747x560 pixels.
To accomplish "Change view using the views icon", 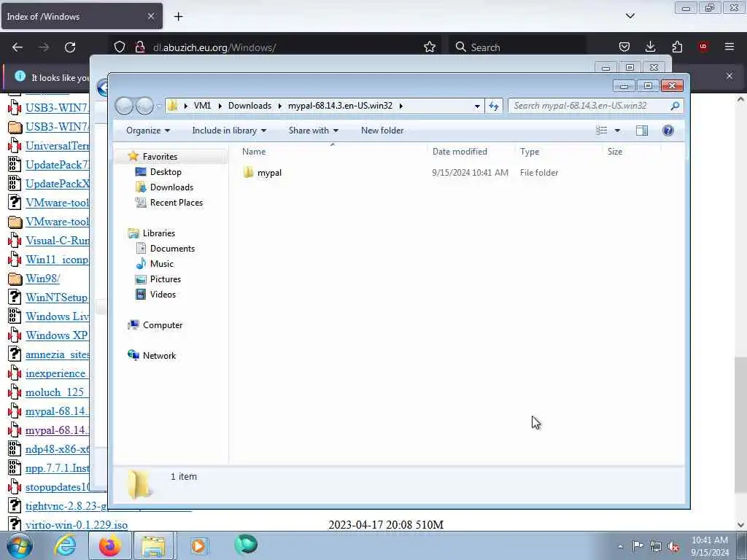I will click(602, 131).
